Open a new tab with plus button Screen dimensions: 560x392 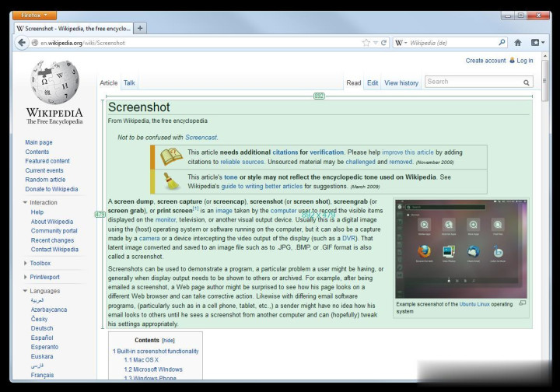(x=141, y=28)
